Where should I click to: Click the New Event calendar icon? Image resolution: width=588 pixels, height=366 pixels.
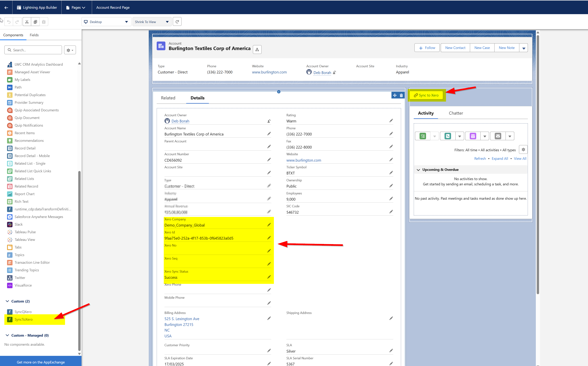[473, 136]
